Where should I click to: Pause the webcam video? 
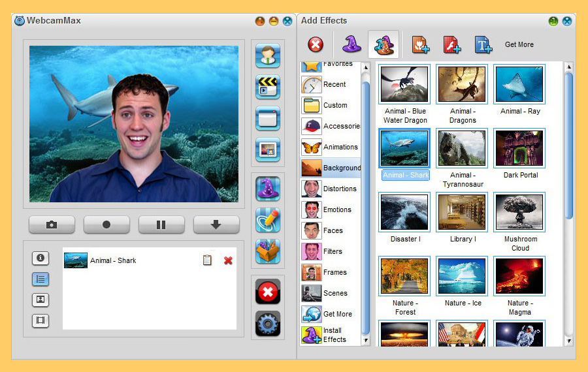(161, 225)
